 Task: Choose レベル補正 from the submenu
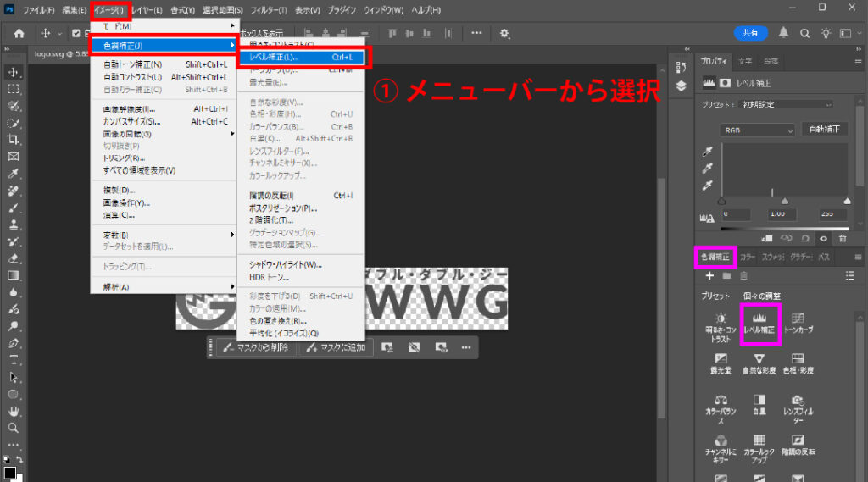302,58
